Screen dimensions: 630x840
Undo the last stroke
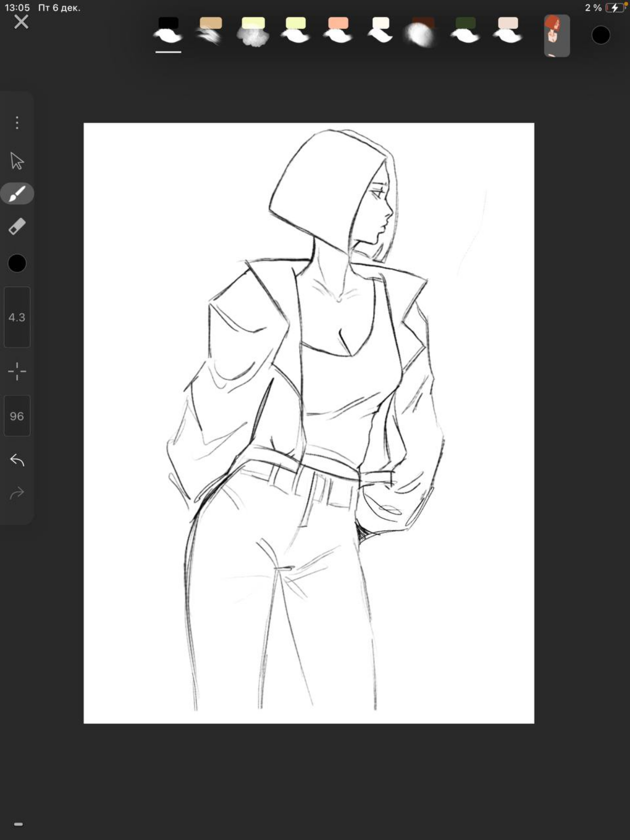[17, 460]
